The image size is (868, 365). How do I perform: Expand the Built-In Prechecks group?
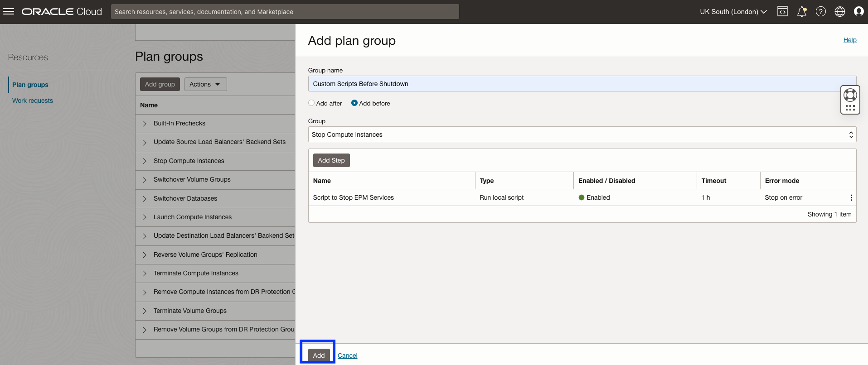[145, 124]
